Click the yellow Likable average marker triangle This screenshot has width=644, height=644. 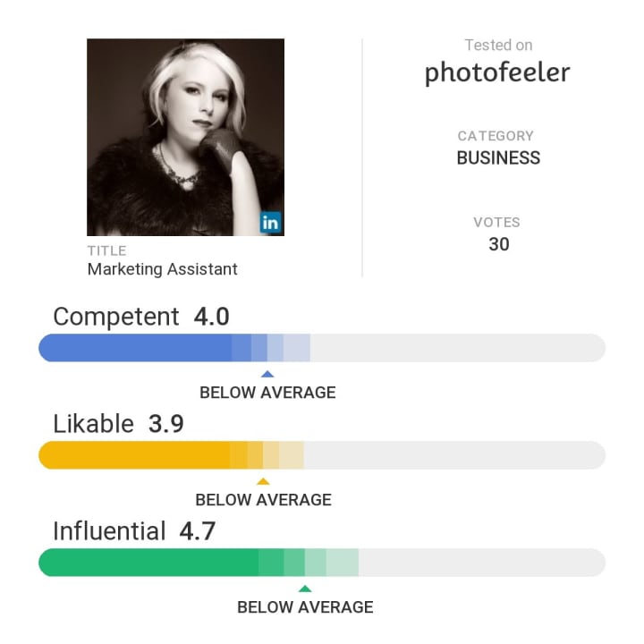click(x=263, y=481)
